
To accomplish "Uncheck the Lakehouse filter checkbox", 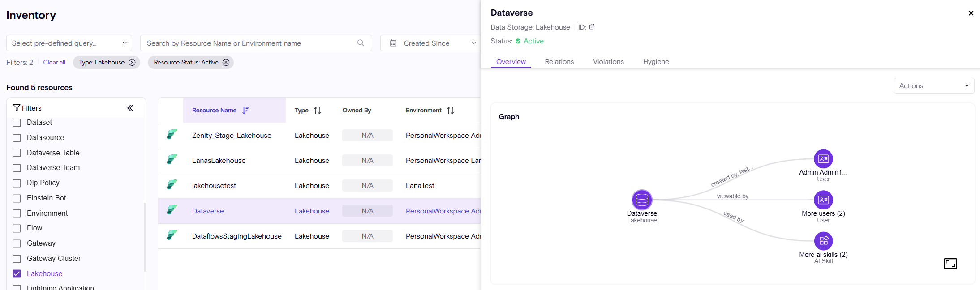I will [17, 273].
